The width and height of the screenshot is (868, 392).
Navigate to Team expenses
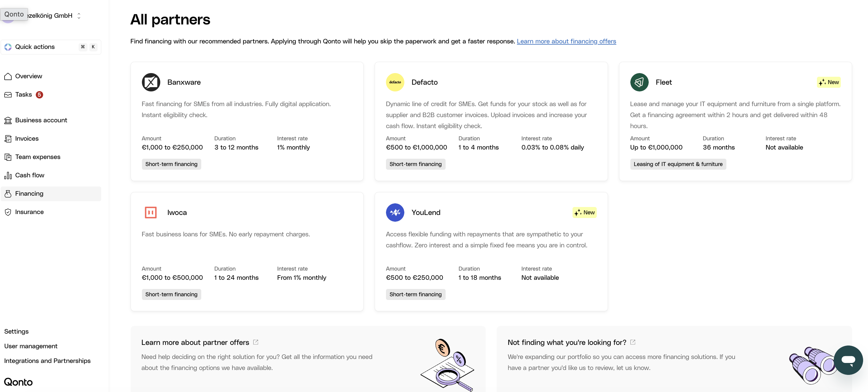pyautogui.click(x=51, y=157)
